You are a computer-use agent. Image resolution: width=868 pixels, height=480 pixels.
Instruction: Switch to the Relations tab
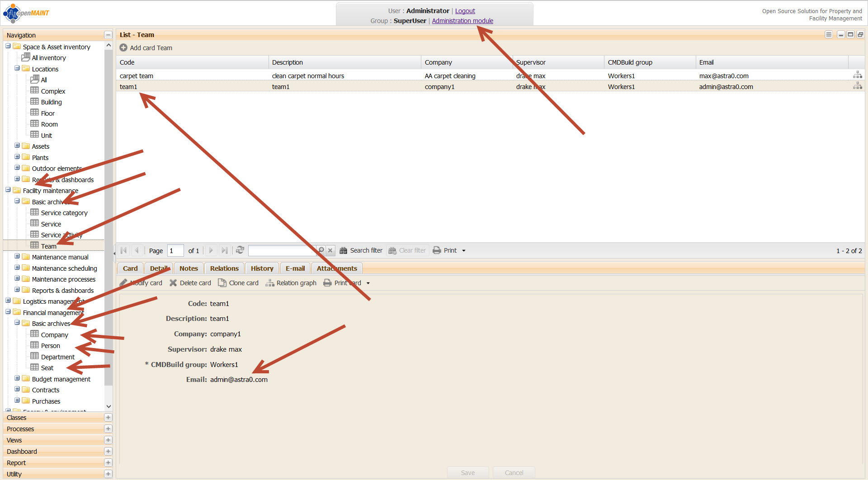tap(224, 268)
